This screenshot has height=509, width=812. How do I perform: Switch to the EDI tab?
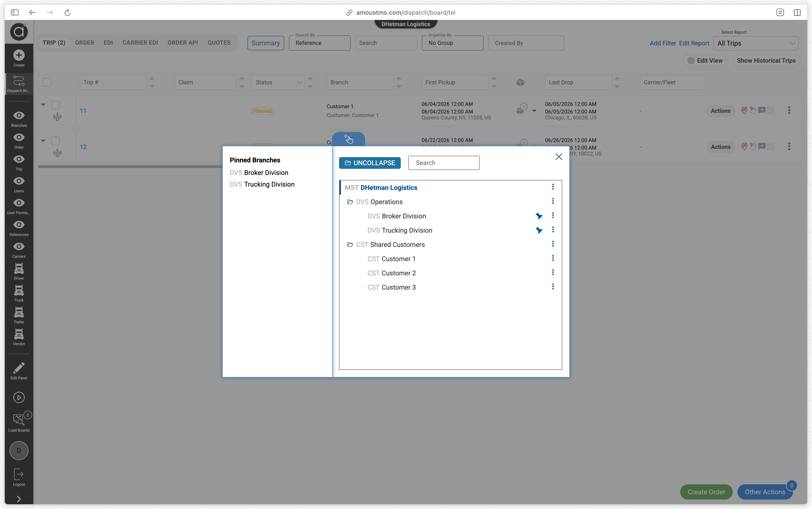(108, 43)
